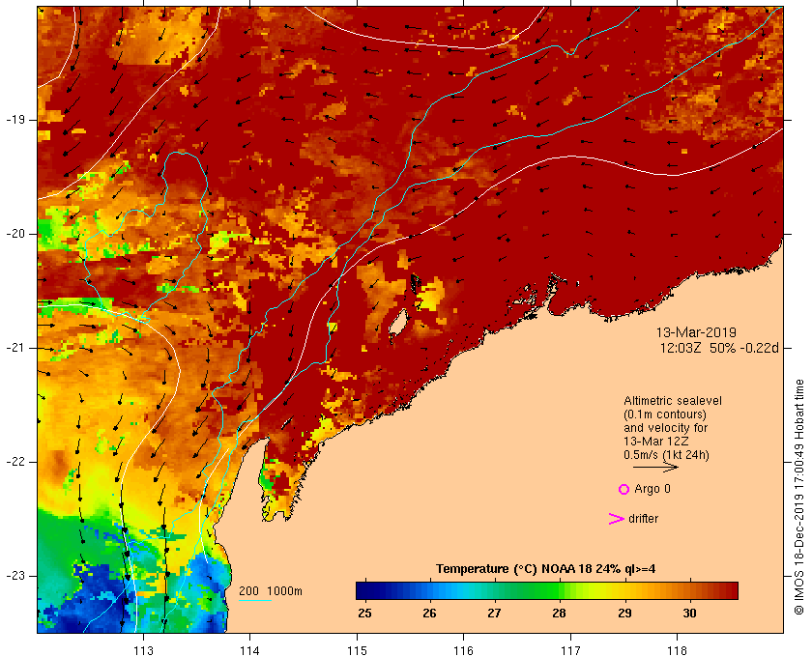Viewport: 812px width, 657px height.
Task: Click the longitude label 114
Action: pyautogui.click(x=249, y=651)
